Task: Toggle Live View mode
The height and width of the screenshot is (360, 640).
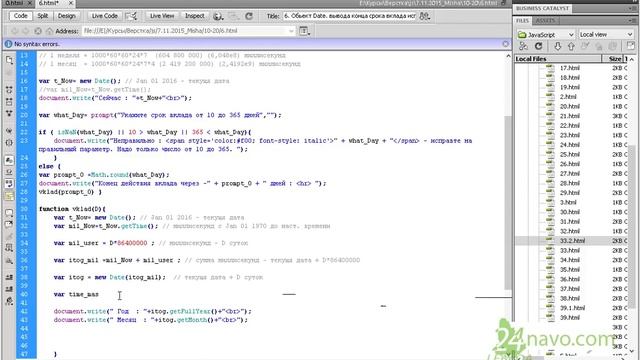Action: [162, 16]
